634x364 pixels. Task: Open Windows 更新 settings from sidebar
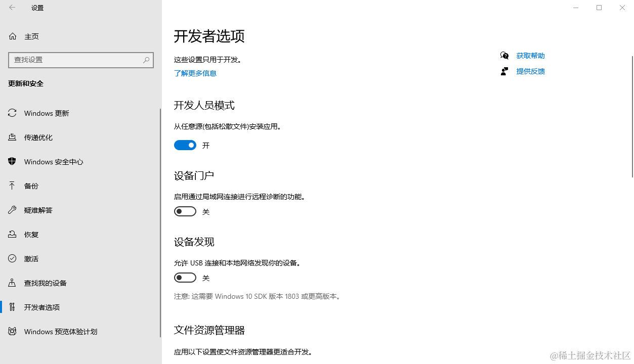(x=45, y=113)
